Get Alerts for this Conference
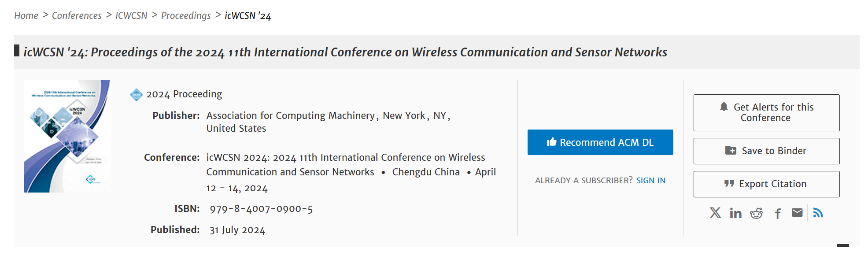Screen dimensions: 868x278 click(x=766, y=113)
